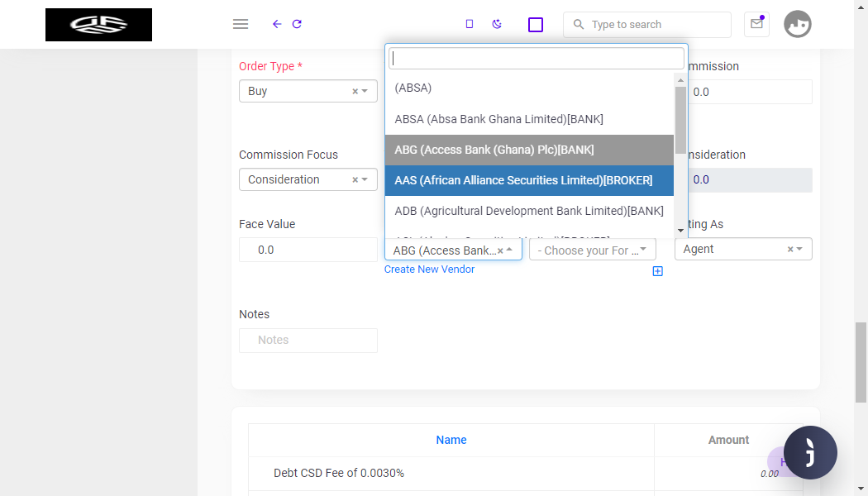Open the round chat assistant button
Viewport: 868px width, 496px height.
(x=810, y=452)
